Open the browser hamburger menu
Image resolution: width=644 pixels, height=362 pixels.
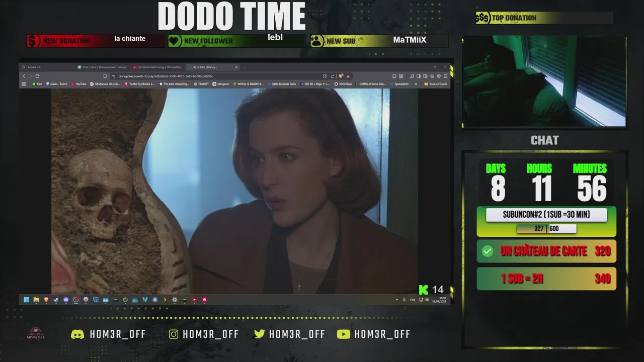[x=446, y=76]
